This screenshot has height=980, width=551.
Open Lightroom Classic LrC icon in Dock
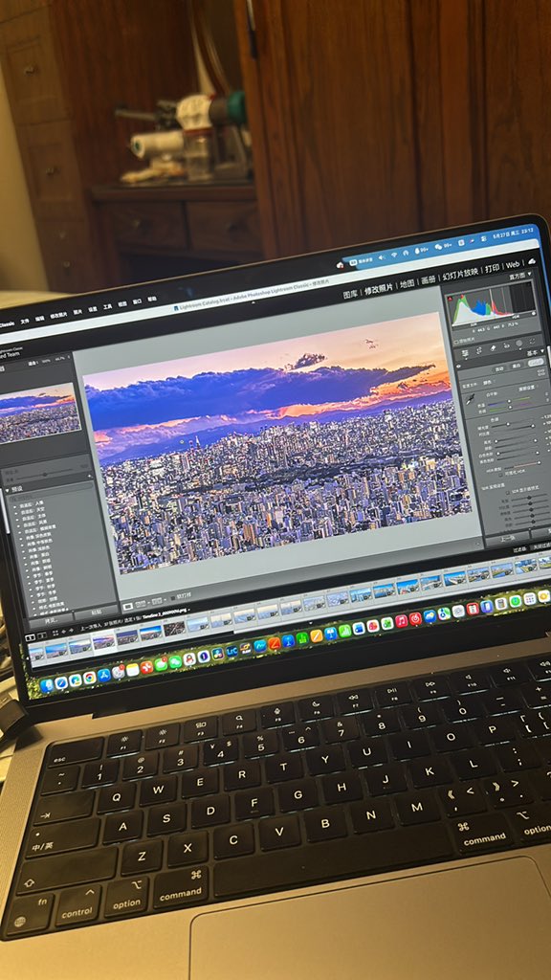[x=231, y=650]
